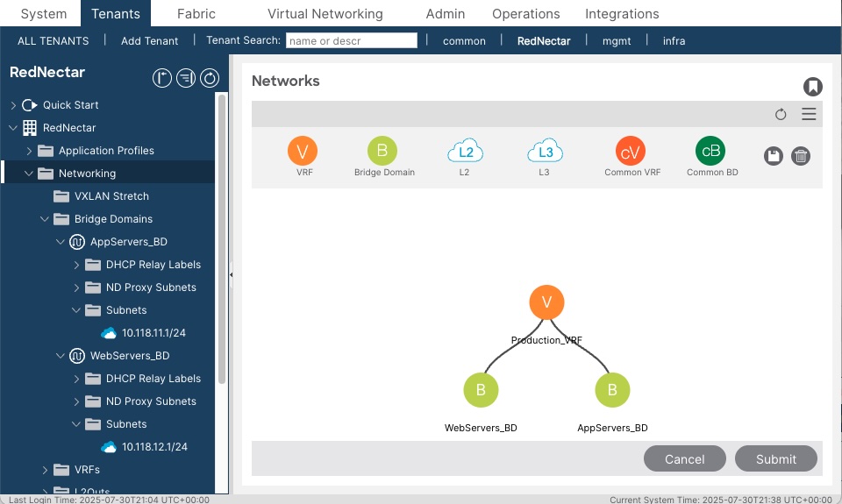This screenshot has height=504, width=842.
Task: Open the Networks hamburger menu
Action: [x=809, y=114]
